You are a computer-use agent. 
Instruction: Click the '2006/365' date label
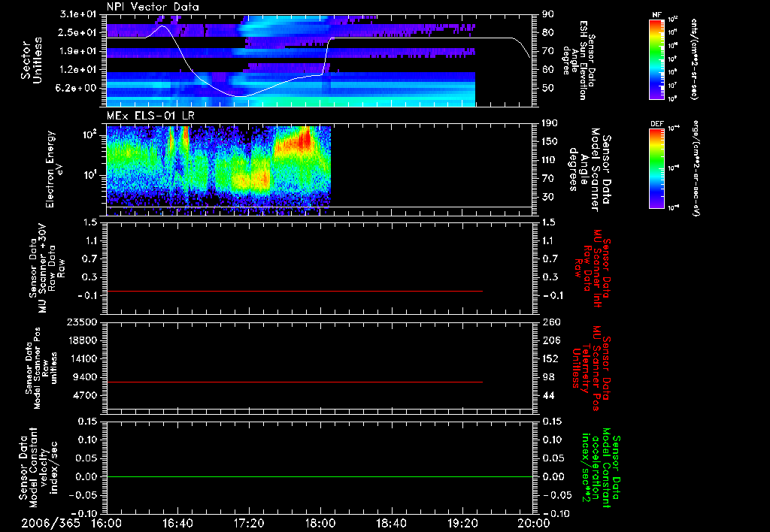[x=50, y=523]
